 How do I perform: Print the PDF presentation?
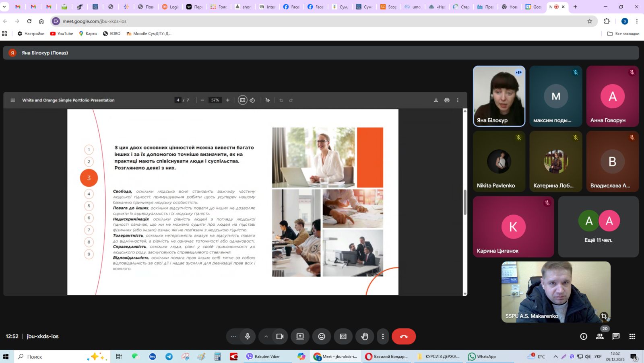447,100
